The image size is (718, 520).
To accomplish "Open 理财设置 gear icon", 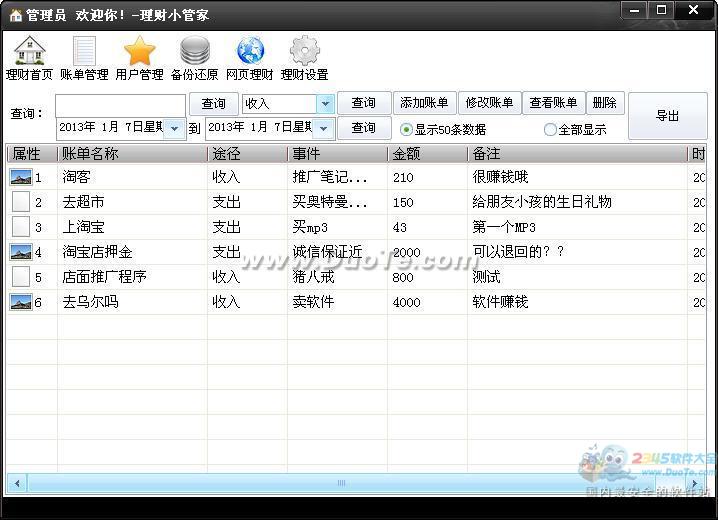I will click(304, 51).
